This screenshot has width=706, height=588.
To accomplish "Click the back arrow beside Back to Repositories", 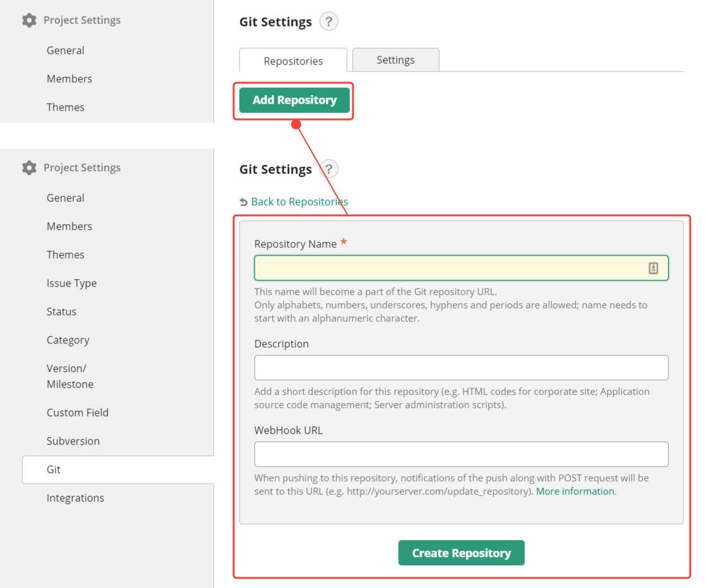I will (244, 201).
